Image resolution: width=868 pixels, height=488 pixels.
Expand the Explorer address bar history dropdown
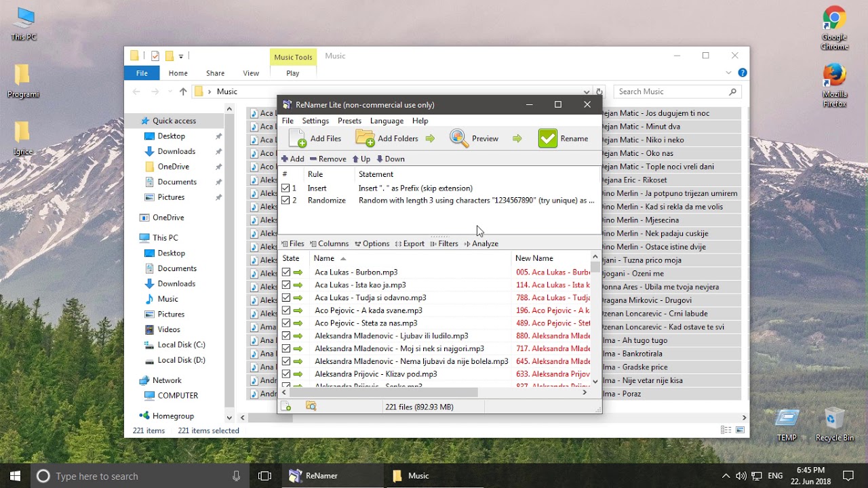point(587,91)
